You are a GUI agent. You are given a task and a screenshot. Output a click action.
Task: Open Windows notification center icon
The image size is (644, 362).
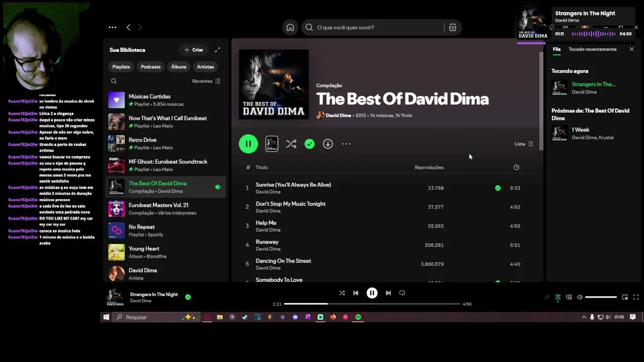[x=633, y=317]
